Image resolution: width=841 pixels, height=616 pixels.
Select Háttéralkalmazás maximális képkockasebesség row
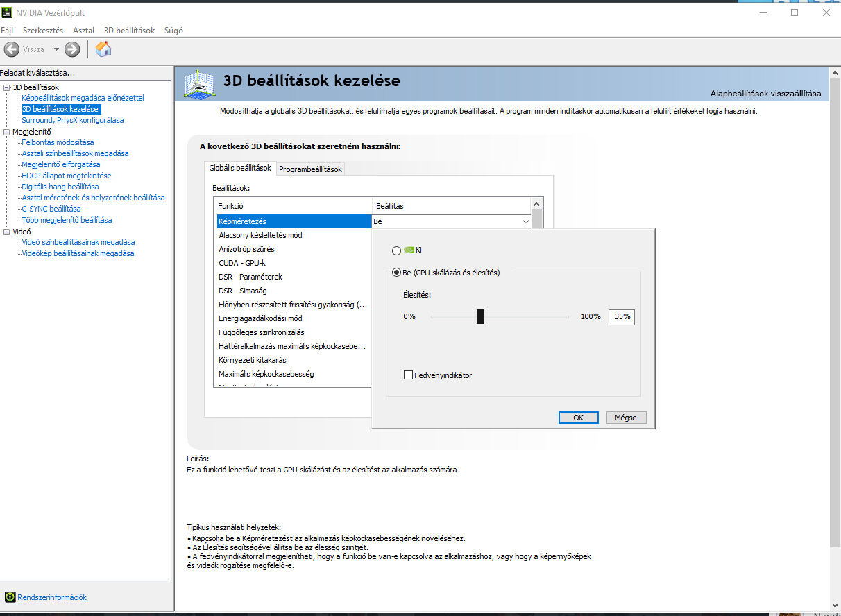click(295, 346)
